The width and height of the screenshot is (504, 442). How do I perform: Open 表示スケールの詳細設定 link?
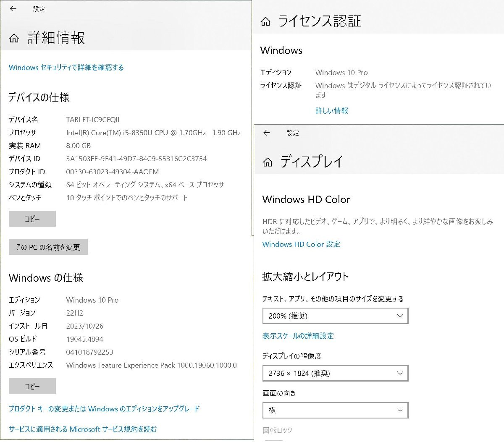pos(298,336)
